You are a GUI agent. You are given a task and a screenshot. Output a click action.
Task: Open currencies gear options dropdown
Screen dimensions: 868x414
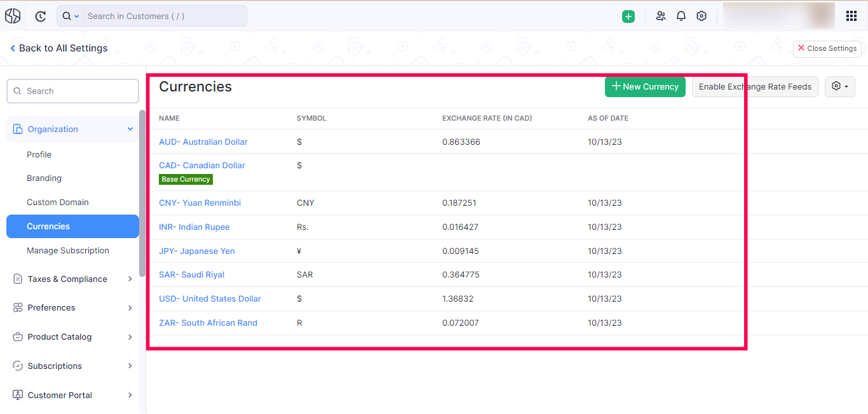point(839,86)
